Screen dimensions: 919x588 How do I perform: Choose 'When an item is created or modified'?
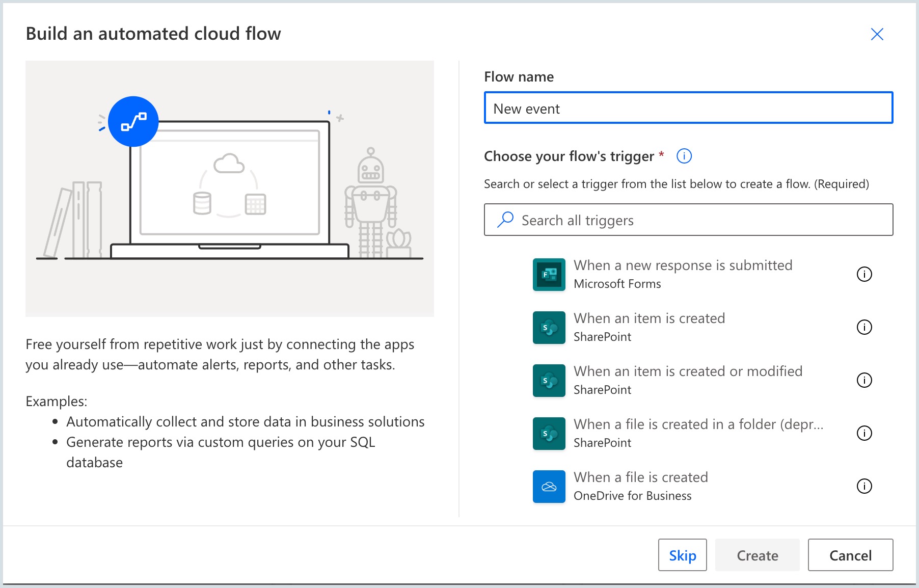click(688, 371)
